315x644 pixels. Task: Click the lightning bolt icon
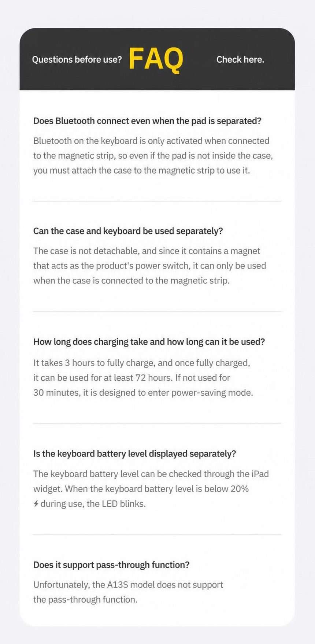coord(36,504)
